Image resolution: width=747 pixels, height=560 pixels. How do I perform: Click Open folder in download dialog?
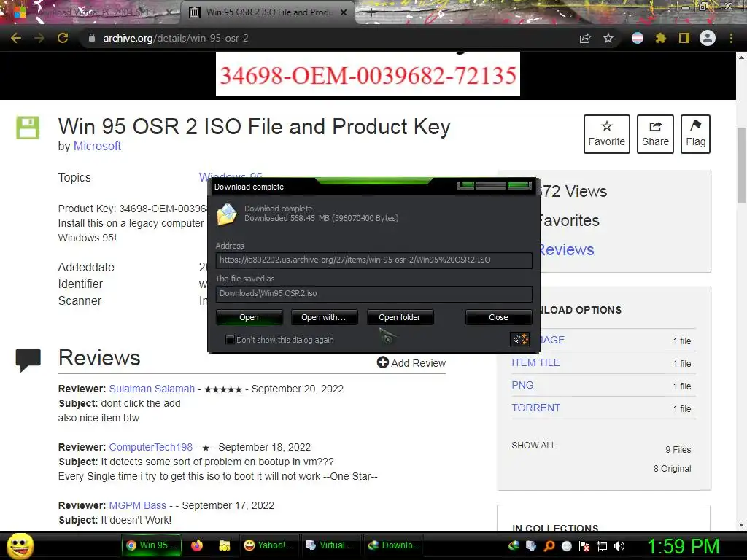click(399, 317)
